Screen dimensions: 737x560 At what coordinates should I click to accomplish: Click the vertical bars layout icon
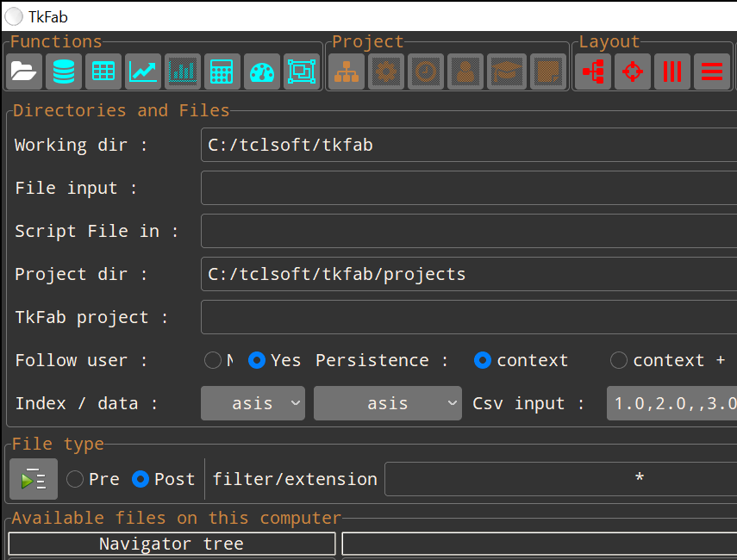(x=671, y=71)
